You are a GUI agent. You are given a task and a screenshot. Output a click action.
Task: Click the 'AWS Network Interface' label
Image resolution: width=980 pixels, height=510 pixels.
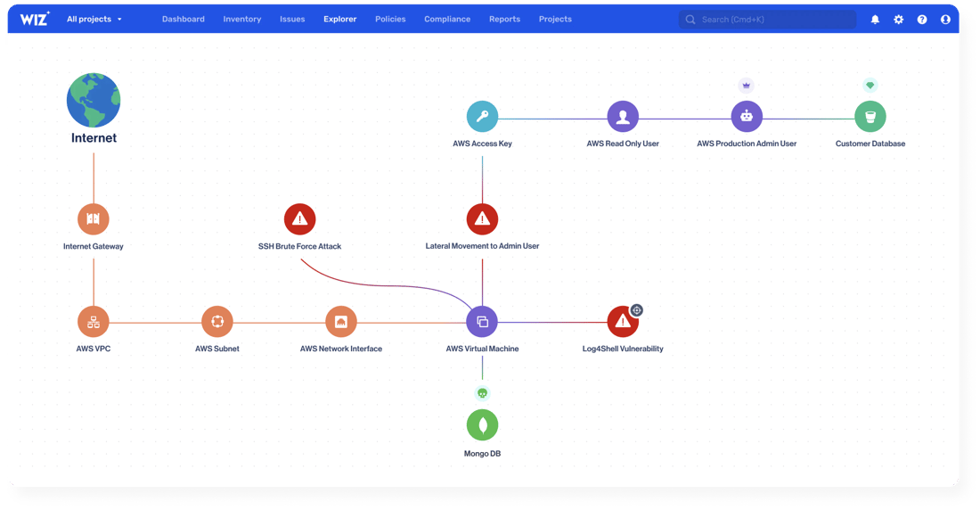tap(340, 349)
